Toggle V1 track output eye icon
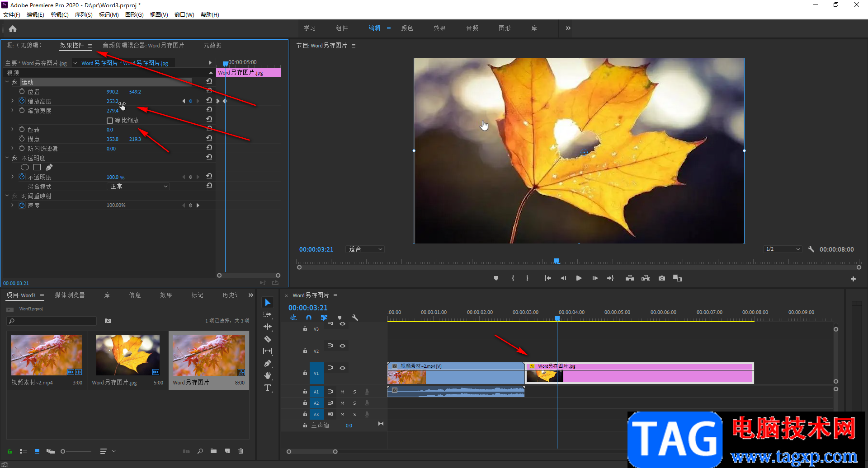The width and height of the screenshot is (868, 468). coord(343,368)
